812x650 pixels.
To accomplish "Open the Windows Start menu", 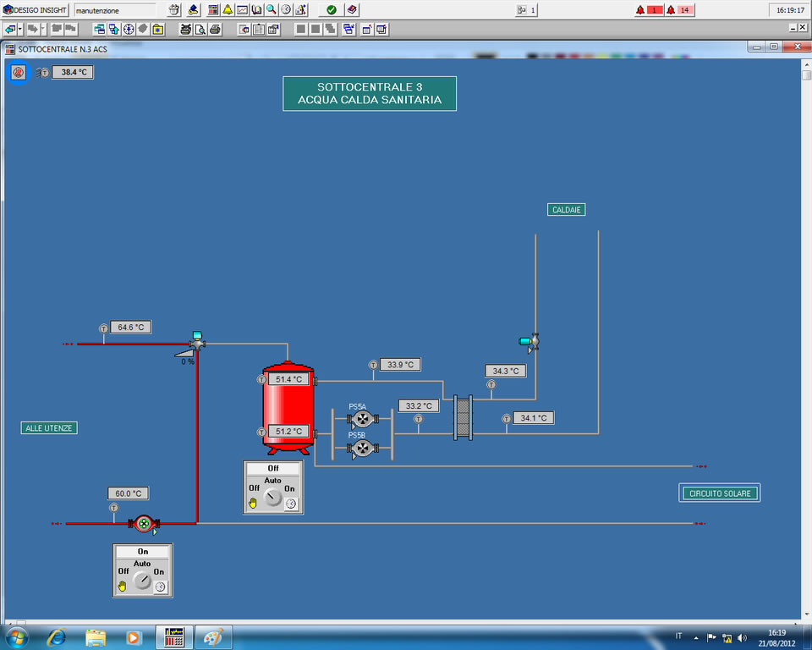I will [x=17, y=637].
